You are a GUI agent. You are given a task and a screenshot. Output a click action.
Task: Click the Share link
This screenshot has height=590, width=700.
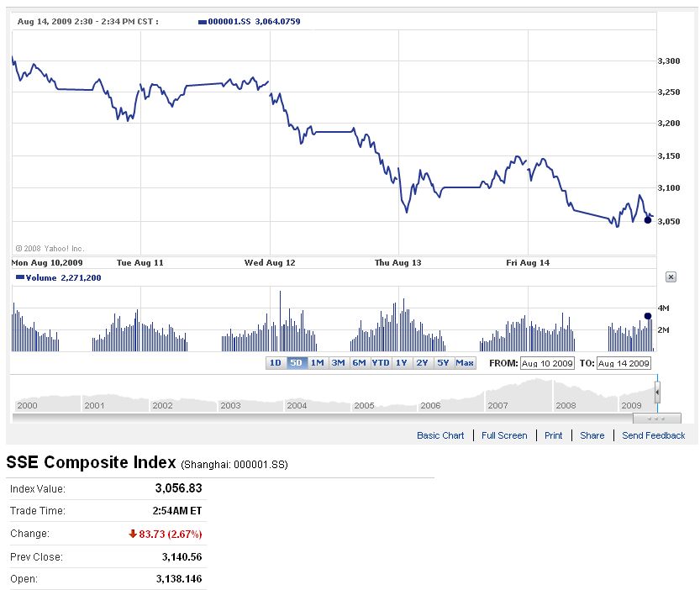592,435
